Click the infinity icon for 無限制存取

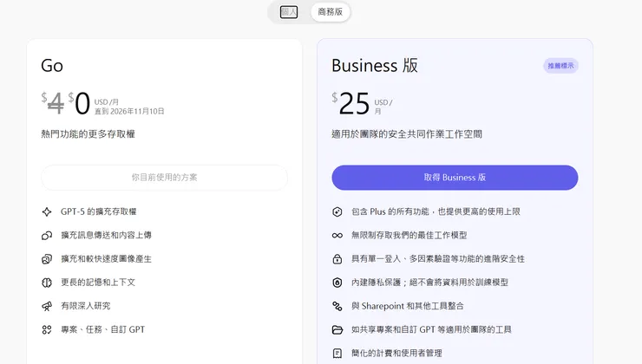[x=337, y=236]
